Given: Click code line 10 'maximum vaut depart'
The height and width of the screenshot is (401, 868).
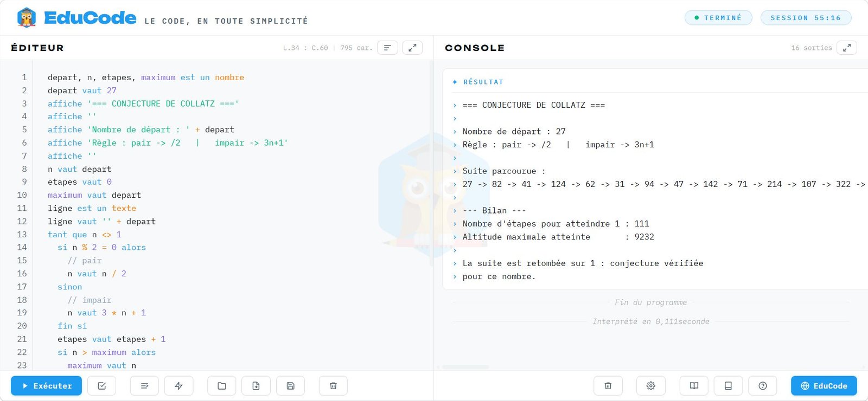Looking at the screenshot, I should coord(94,195).
